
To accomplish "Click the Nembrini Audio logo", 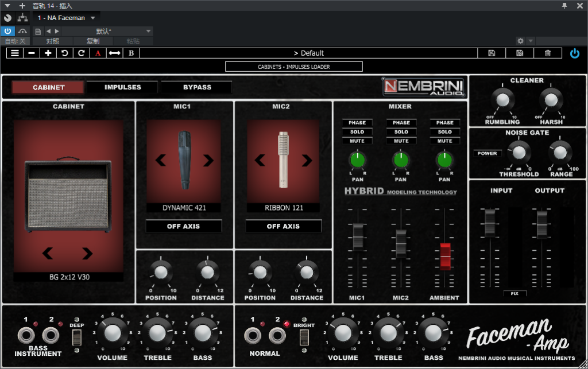I will (424, 87).
